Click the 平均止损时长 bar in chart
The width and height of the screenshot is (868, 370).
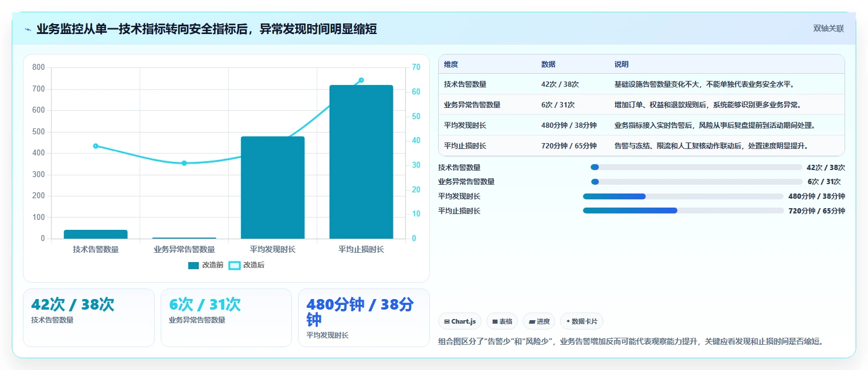(x=361, y=162)
